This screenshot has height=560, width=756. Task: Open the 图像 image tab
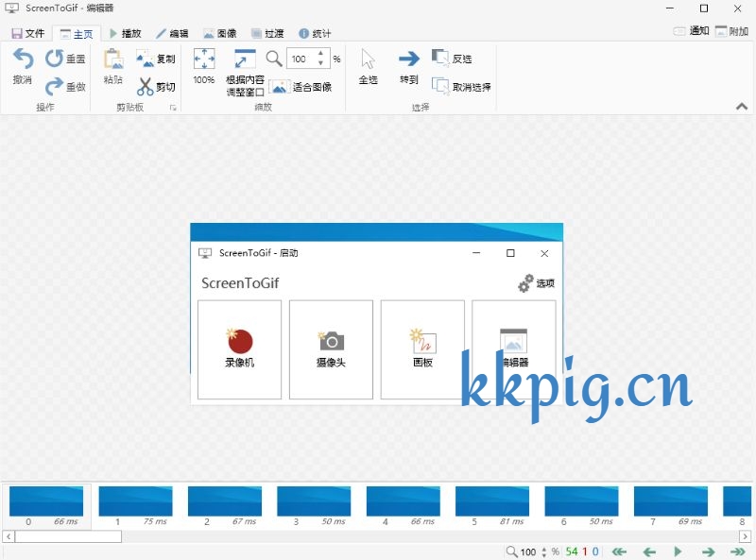click(220, 33)
